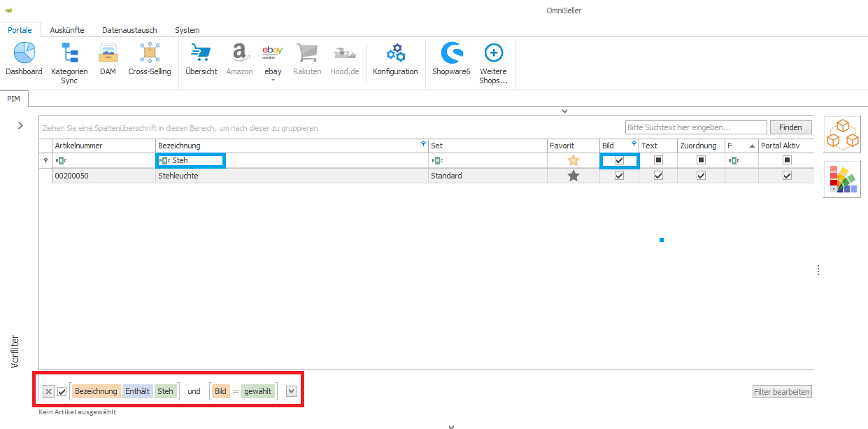The image size is (868, 429).
Task: Open the Shopware6 portal
Action: (451, 54)
